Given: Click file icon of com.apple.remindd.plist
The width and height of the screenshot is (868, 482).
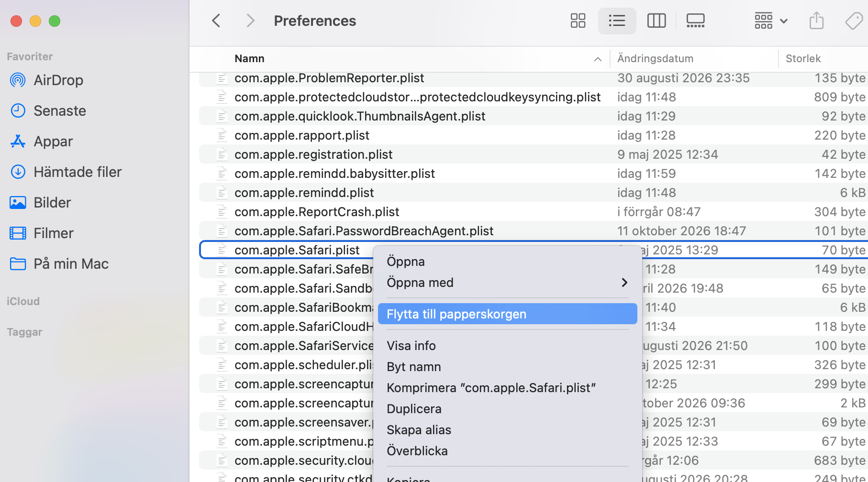Looking at the screenshot, I should point(222,193).
